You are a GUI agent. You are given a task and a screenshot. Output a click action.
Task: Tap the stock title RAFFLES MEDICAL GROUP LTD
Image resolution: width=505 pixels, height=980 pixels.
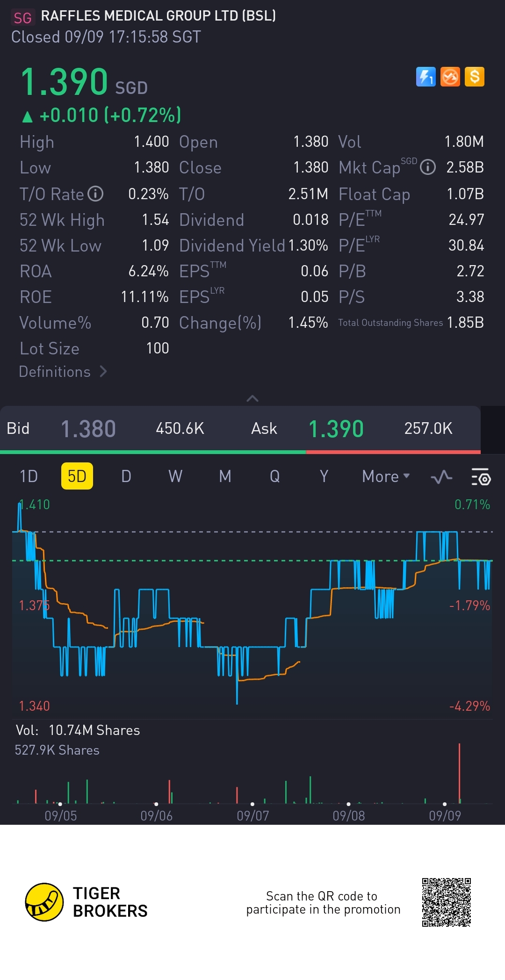pyautogui.click(x=159, y=16)
